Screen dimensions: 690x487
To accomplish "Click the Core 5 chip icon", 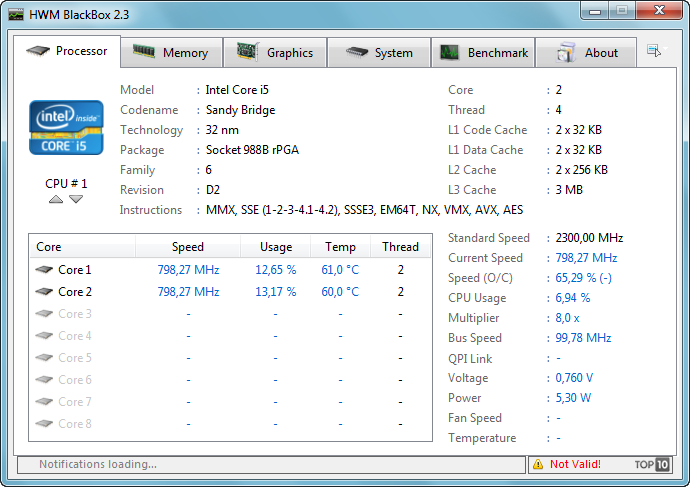I will [44, 358].
